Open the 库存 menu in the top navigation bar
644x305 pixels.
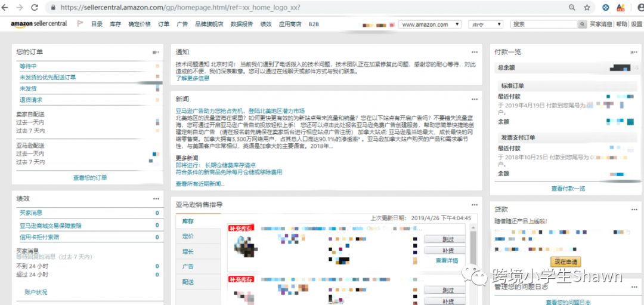point(116,24)
